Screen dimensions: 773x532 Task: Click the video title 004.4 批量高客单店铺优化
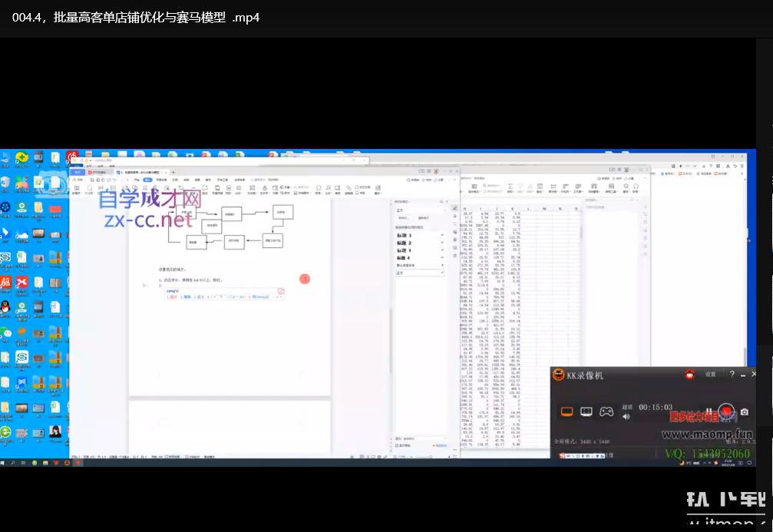[136, 17]
